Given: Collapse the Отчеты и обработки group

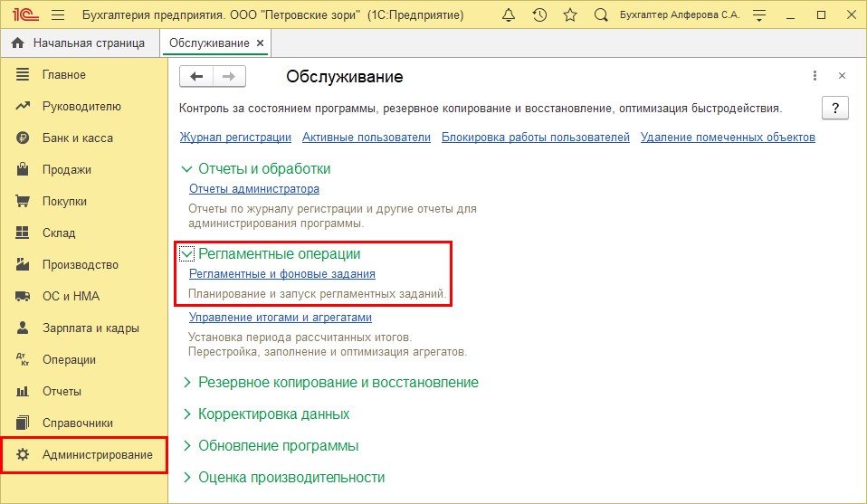Looking at the screenshot, I should click(x=187, y=169).
